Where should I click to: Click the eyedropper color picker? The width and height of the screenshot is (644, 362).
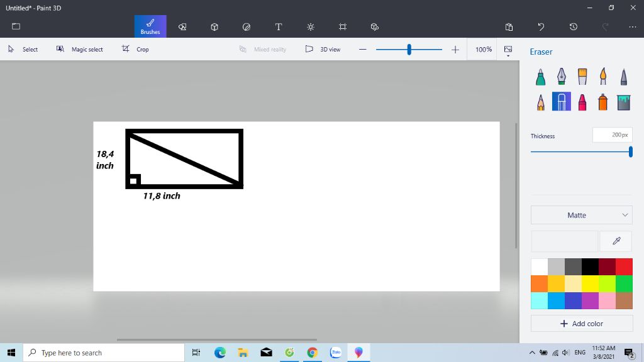[x=616, y=241]
